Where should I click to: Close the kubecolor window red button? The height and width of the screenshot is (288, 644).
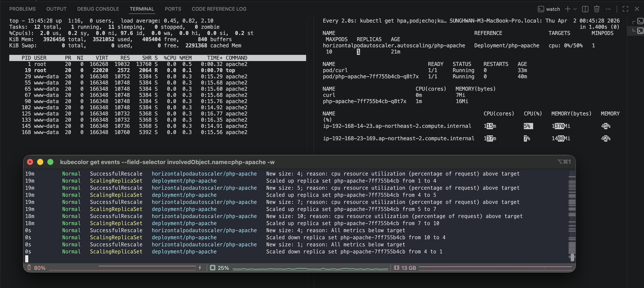click(x=30, y=162)
